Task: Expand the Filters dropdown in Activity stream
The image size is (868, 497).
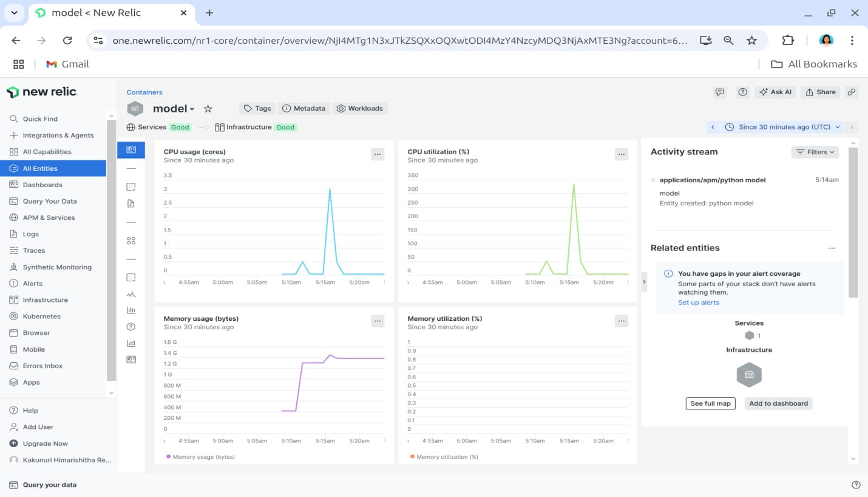Action: tap(815, 152)
